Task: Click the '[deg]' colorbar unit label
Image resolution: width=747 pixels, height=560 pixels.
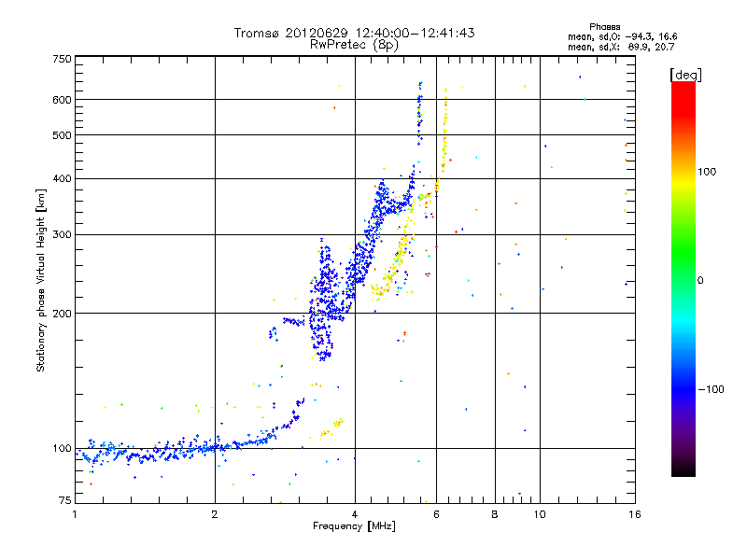Action: click(685, 75)
